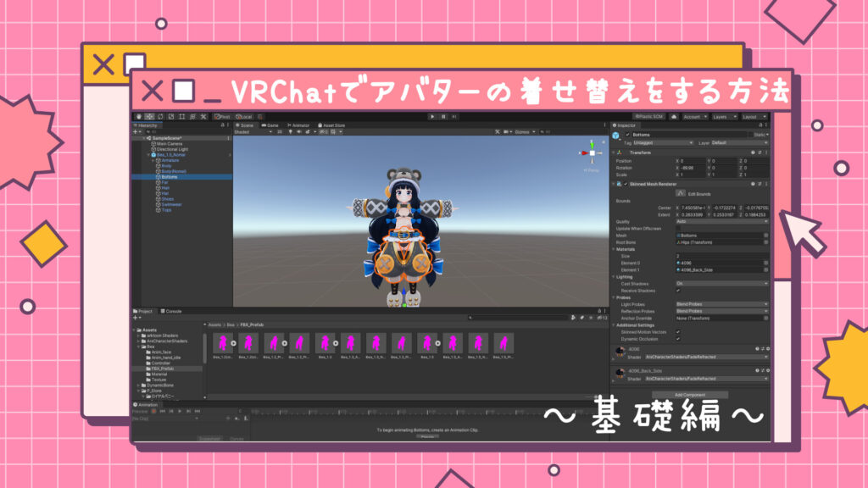Click the Play button
Screen dimensions: 868x488
(x=432, y=117)
